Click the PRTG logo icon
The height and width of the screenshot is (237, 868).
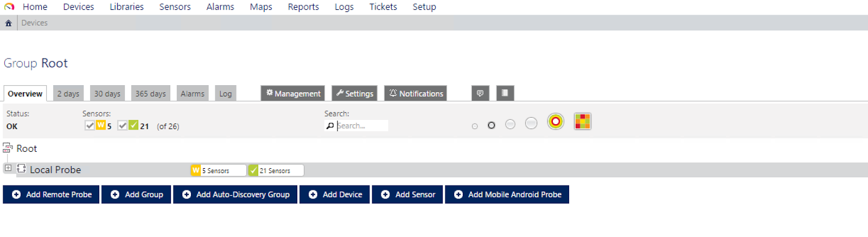click(9, 7)
